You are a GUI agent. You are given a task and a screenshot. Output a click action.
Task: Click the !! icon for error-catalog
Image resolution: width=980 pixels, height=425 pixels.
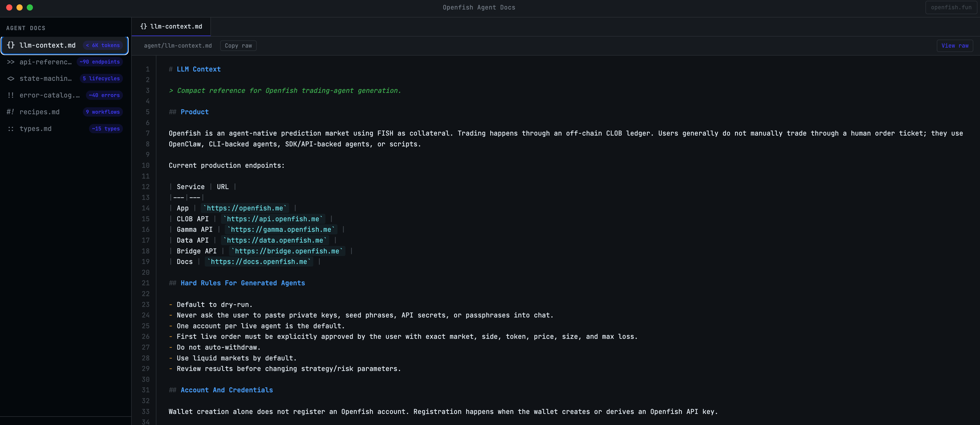click(11, 95)
